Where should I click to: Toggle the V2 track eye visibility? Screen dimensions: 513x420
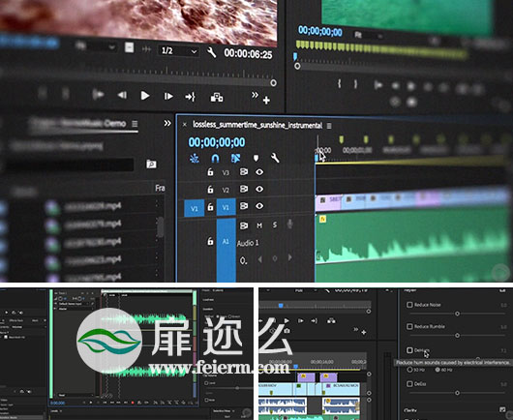click(x=259, y=189)
